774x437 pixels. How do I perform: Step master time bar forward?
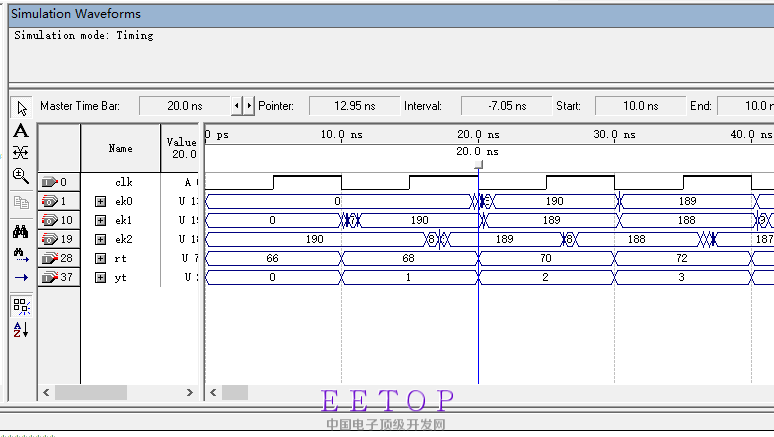coord(249,106)
